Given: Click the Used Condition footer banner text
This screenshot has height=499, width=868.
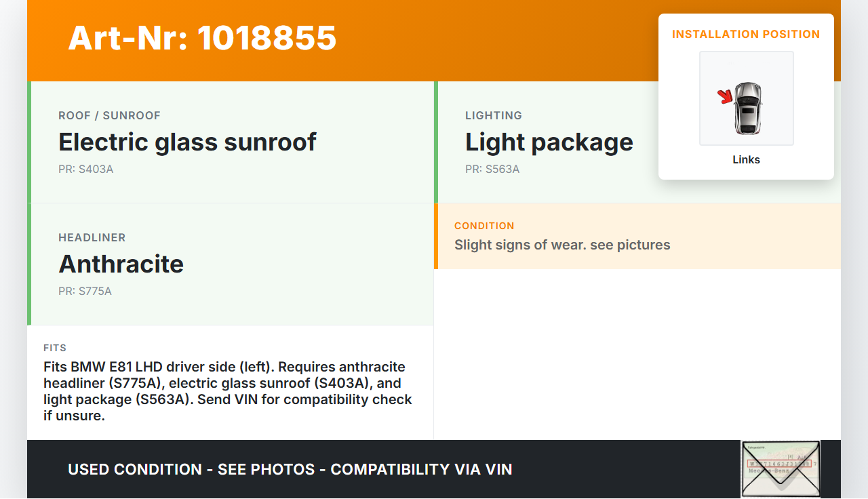Looking at the screenshot, I should [290, 469].
